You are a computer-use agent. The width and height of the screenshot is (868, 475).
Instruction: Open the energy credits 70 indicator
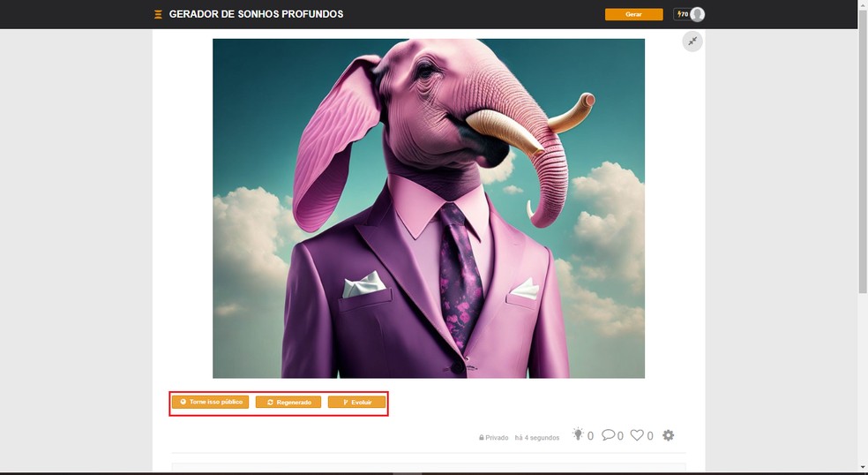click(683, 14)
